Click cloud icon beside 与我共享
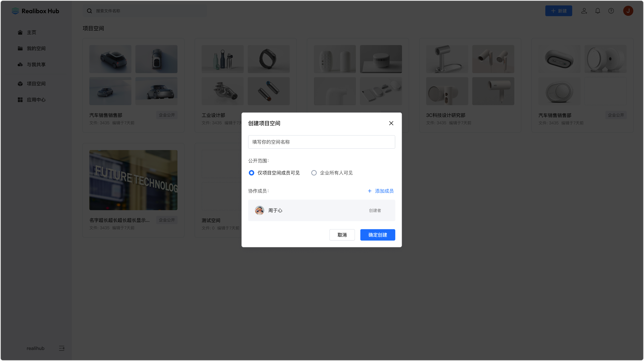The image size is (644, 361). click(20, 64)
